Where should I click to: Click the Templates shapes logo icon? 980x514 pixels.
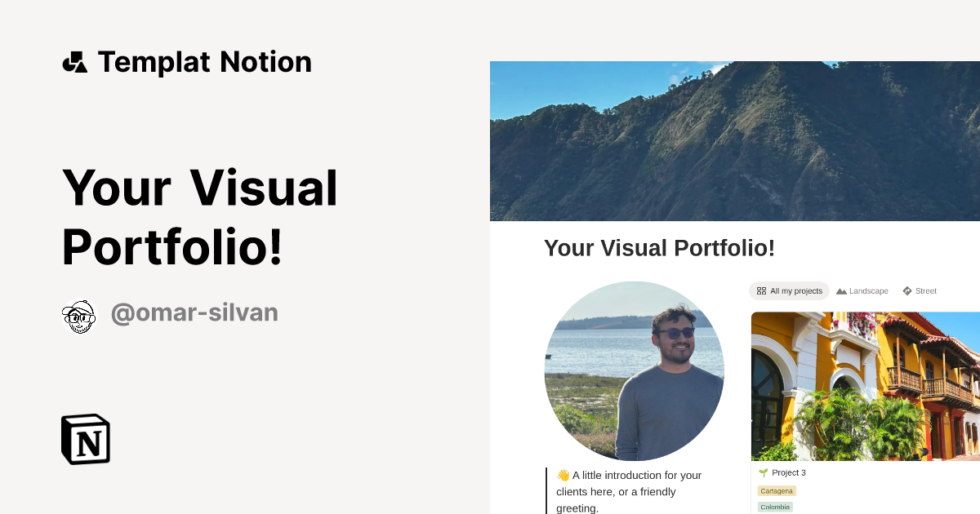pyautogui.click(x=74, y=62)
